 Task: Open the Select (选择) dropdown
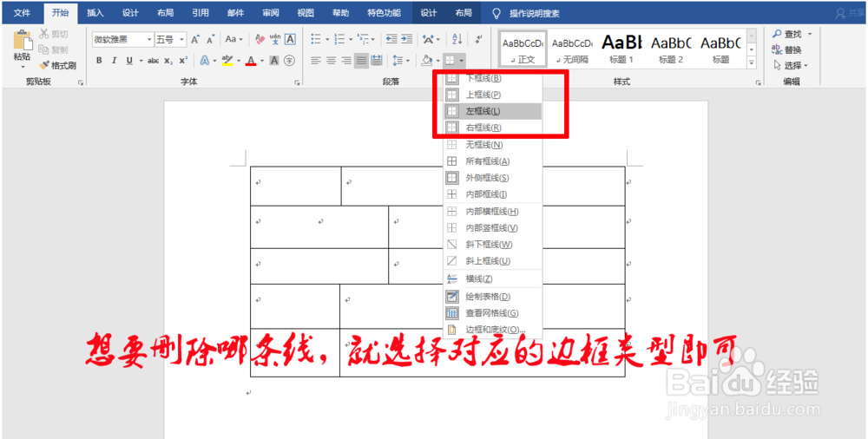click(x=791, y=65)
